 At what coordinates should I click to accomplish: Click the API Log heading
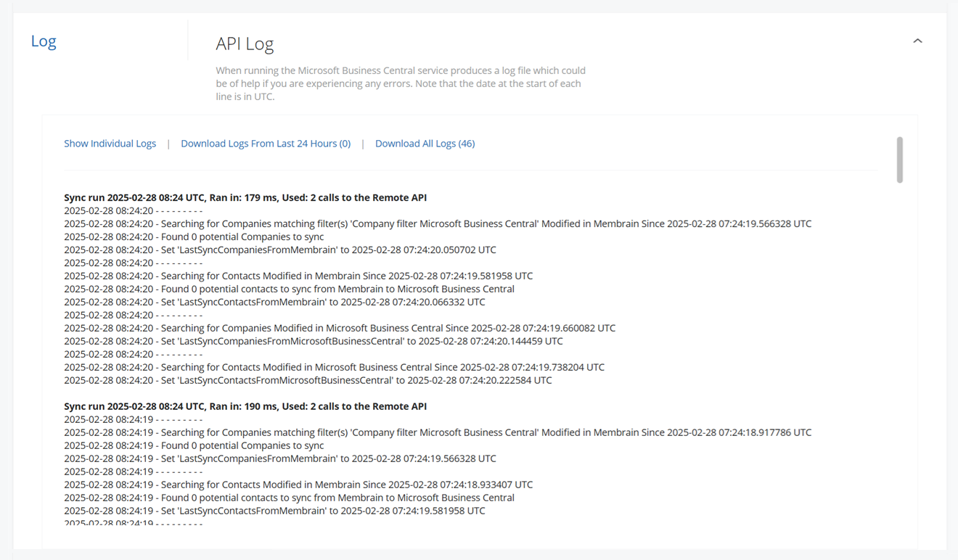point(245,44)
